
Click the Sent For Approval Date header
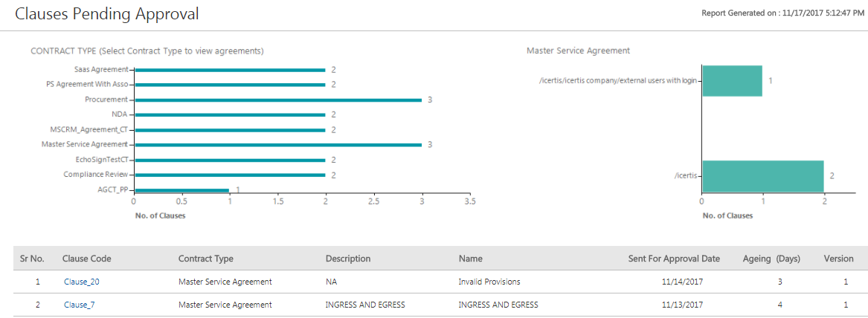point(674,259)
